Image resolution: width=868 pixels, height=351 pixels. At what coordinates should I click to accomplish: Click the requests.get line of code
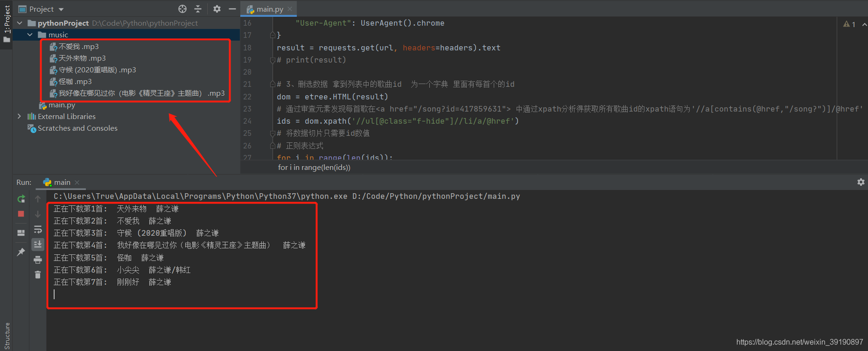click(x=388, y=48)
